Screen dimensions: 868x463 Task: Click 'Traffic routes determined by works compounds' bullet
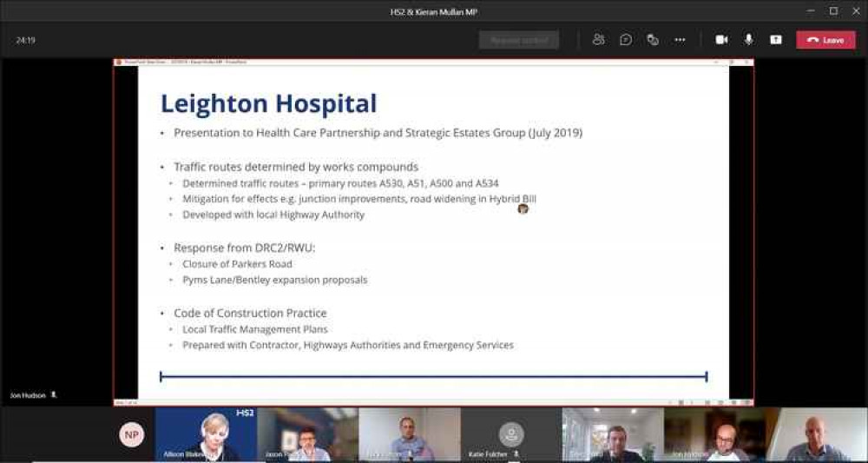[296, 168]
